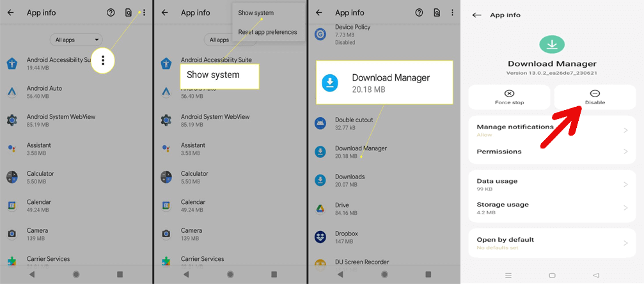Expand the Storage usage row arrow

pos(625,208)
